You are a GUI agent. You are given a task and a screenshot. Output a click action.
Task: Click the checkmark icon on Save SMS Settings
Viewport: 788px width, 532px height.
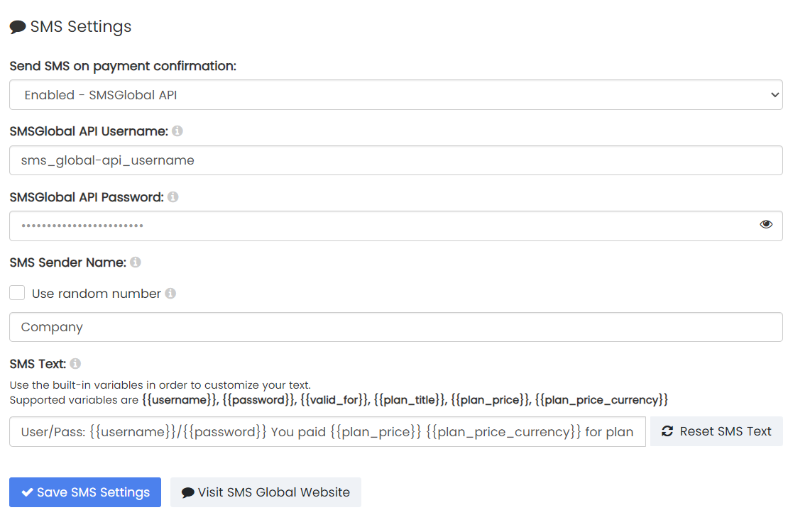[28, 492]
